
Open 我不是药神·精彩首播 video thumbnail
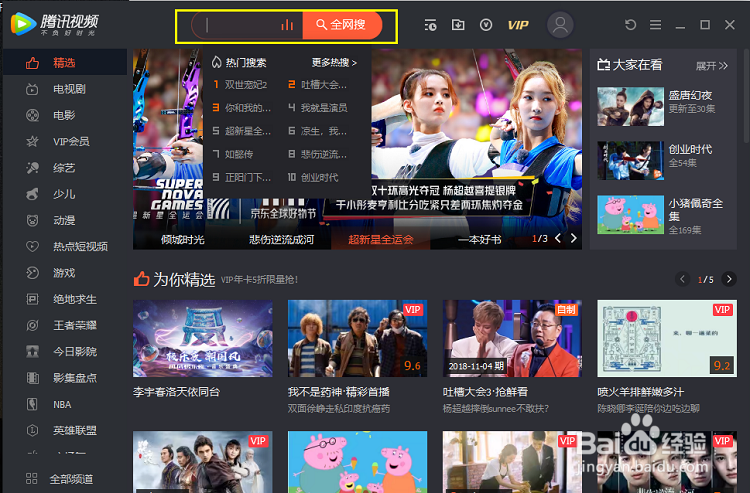[357, 339]
